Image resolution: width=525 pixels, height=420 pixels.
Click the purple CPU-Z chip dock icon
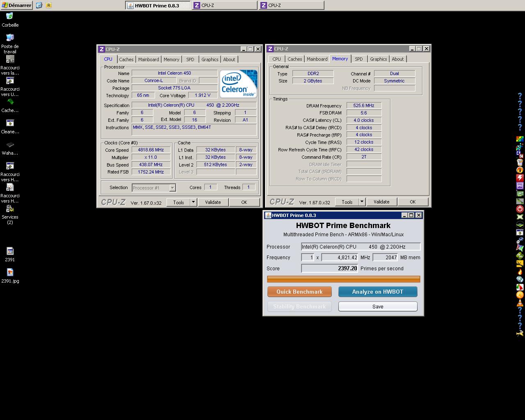[520, 186]
